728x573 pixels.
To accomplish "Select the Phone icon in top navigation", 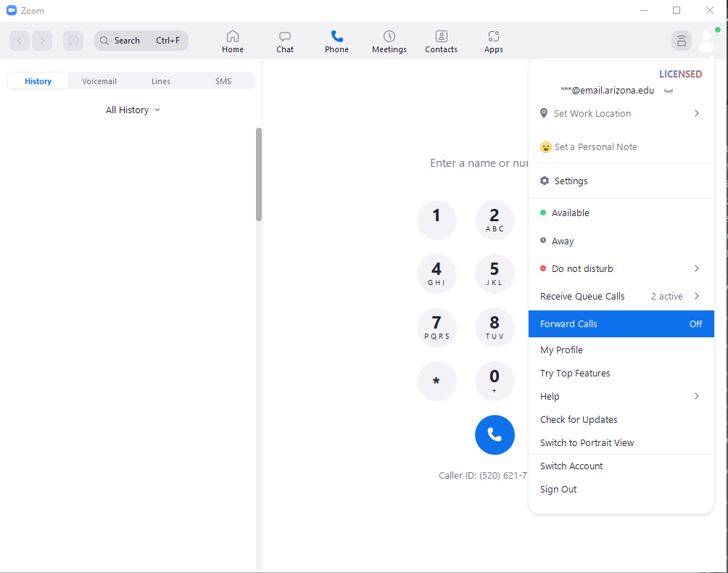I will [336, 36].
